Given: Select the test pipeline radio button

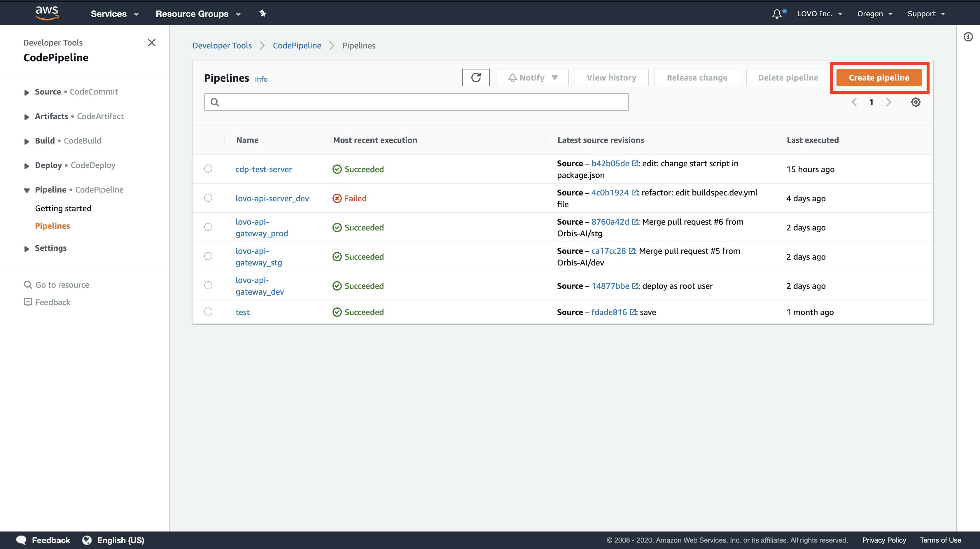Looking at the screenshot, I should tap(208, 312).
